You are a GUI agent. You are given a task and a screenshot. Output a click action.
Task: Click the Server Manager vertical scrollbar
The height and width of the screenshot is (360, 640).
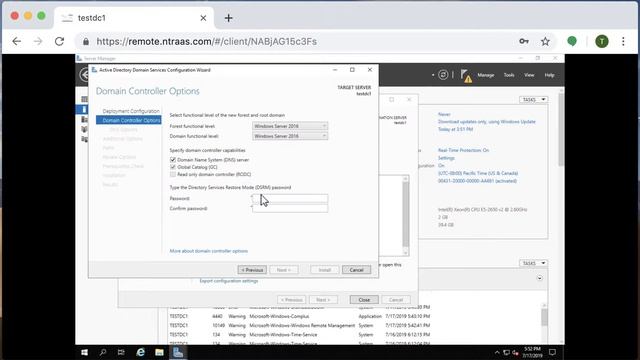point(562,130)
